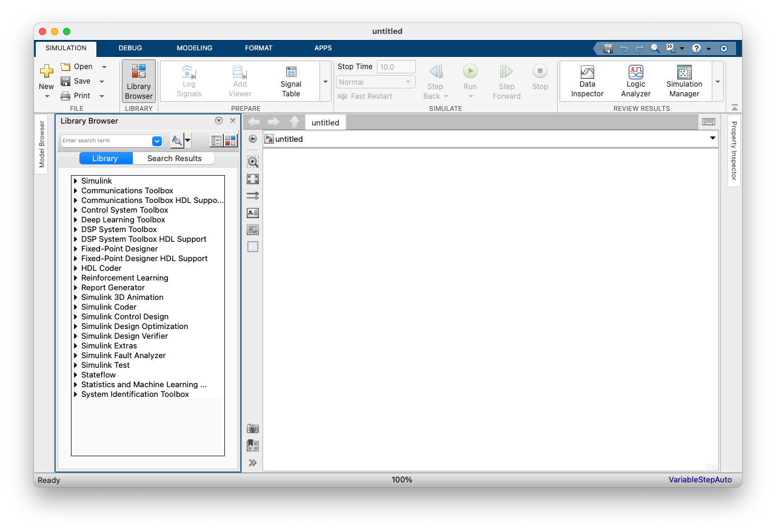Select Reinforcement Learning in library tree
The image size is (776, 532).
click(x=125, y=278)
